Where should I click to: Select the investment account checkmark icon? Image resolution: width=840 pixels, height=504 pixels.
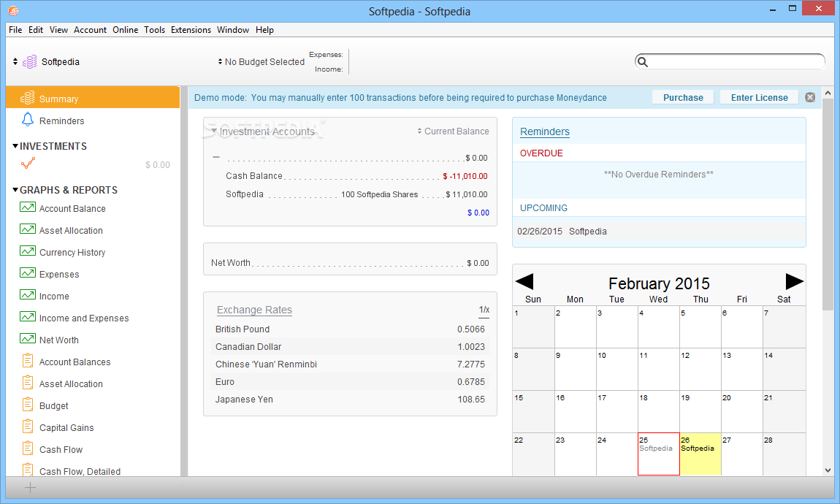(28, 164)
